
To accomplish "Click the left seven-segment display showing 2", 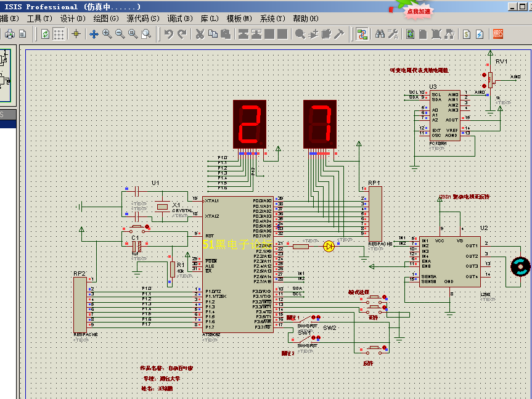I will coord(250,124).
